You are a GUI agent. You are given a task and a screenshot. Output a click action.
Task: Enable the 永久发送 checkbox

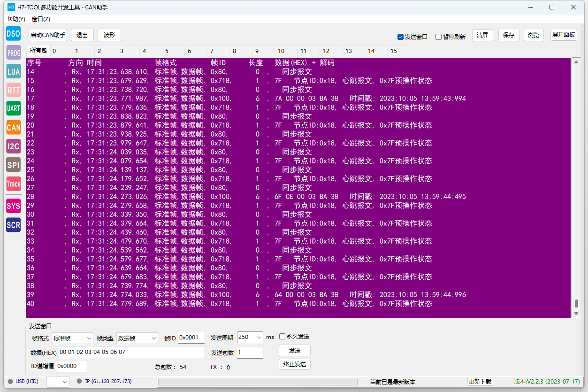click(x=294, y=336)
